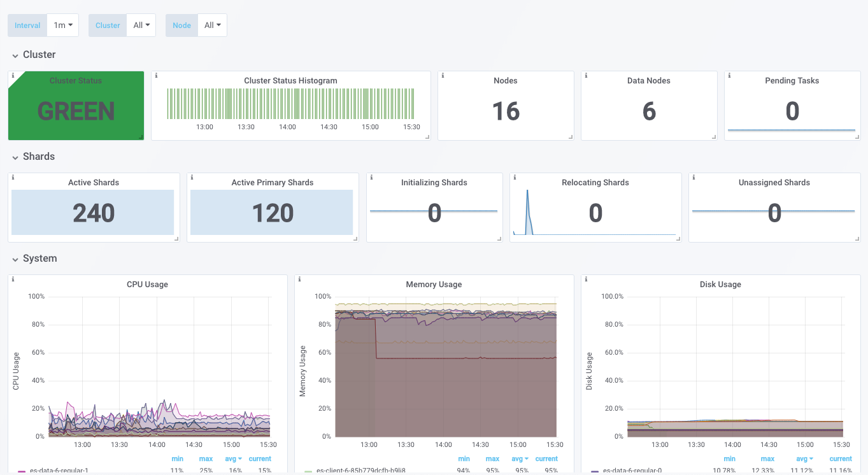Open the Data Nodes panel title menu

tap(649, 81)
